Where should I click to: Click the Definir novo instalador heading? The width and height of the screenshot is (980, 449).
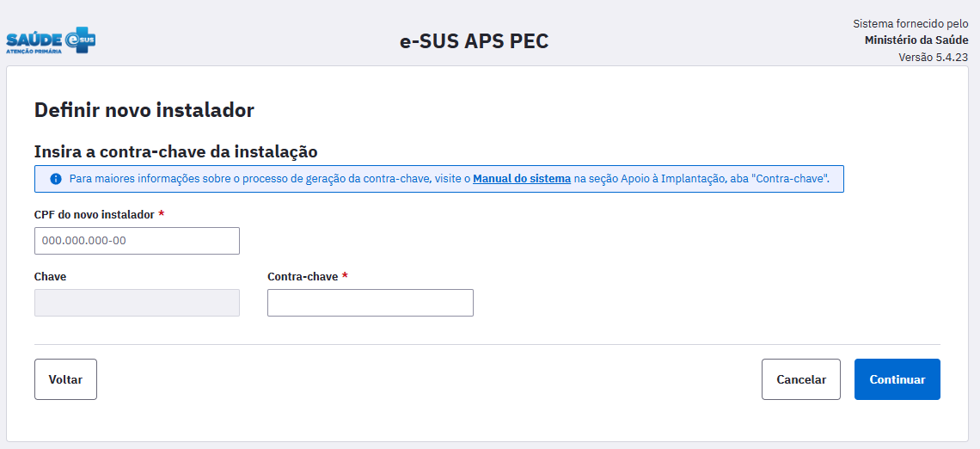(x=144, y=110)
